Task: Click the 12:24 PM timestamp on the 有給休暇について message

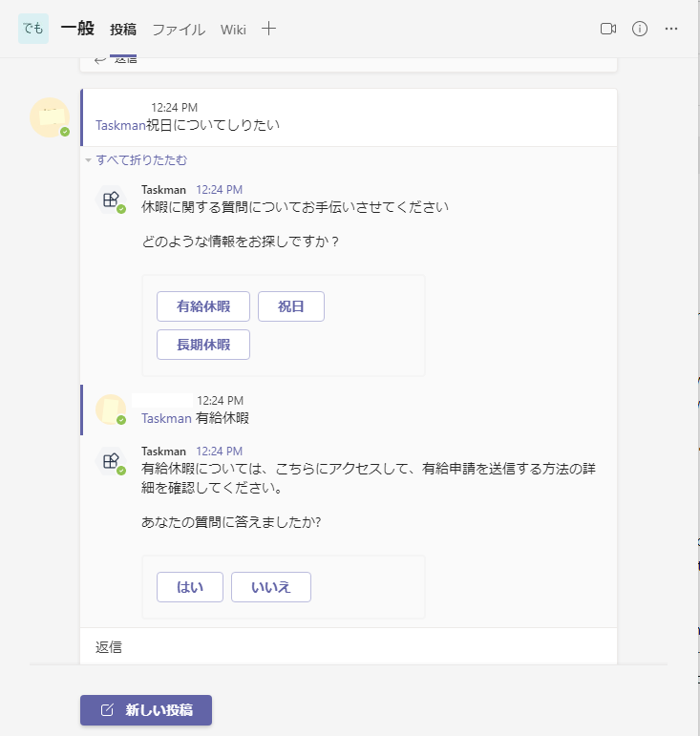Action: pos(220,452)
